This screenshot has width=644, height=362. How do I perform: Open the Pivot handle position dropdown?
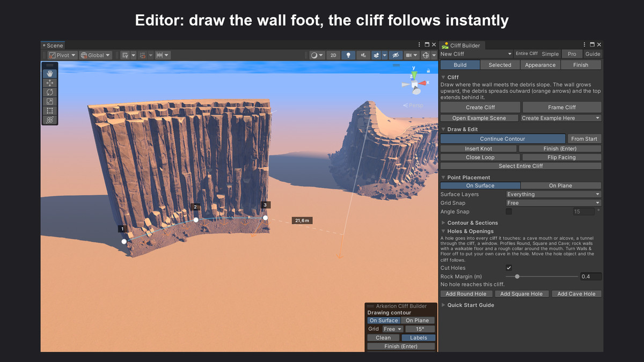[62, 55]
